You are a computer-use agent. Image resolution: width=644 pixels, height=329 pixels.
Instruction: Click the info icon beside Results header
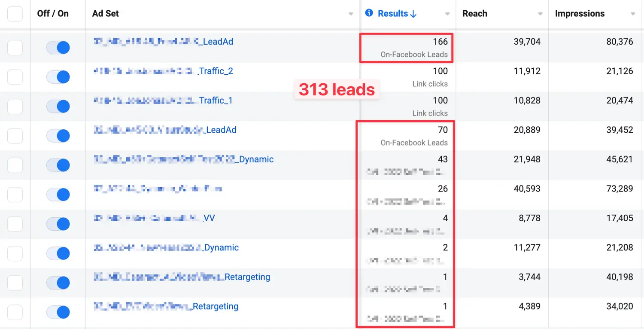[x=369, y=13]
